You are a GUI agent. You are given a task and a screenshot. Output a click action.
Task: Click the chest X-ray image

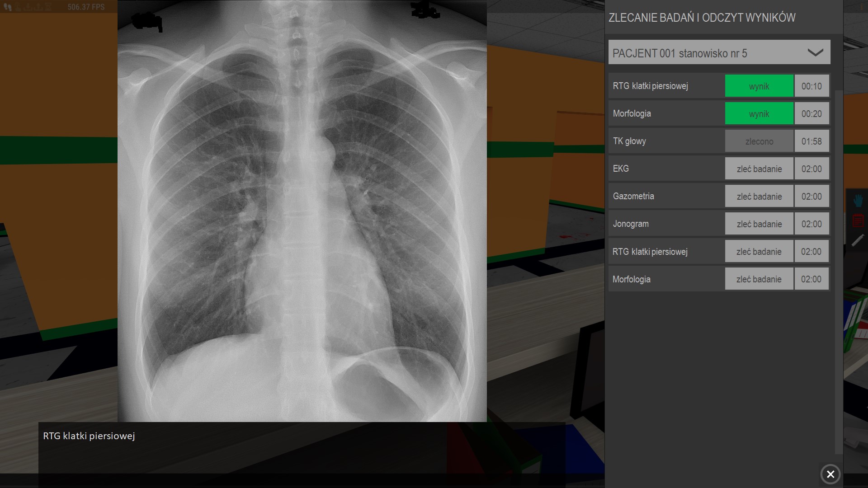(x=302, y=211)
